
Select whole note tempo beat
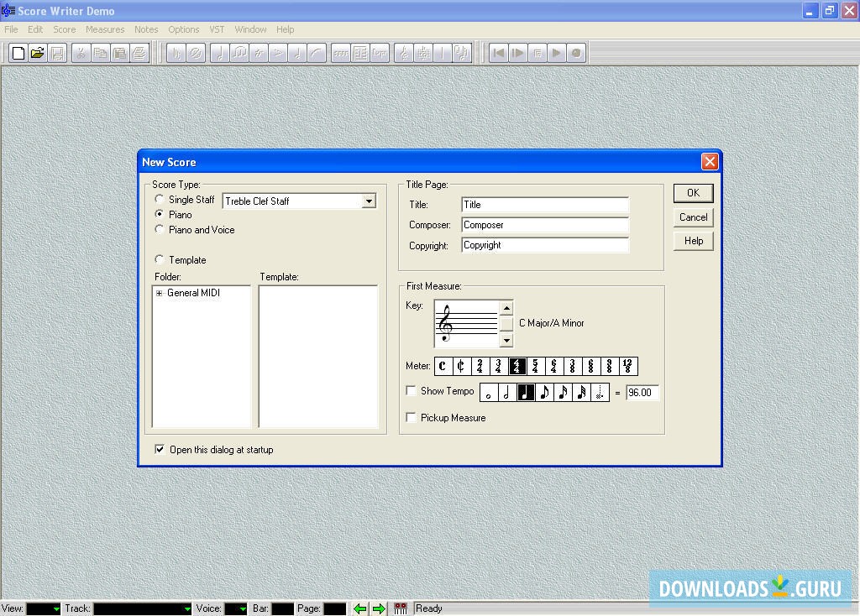pos(488,393)
